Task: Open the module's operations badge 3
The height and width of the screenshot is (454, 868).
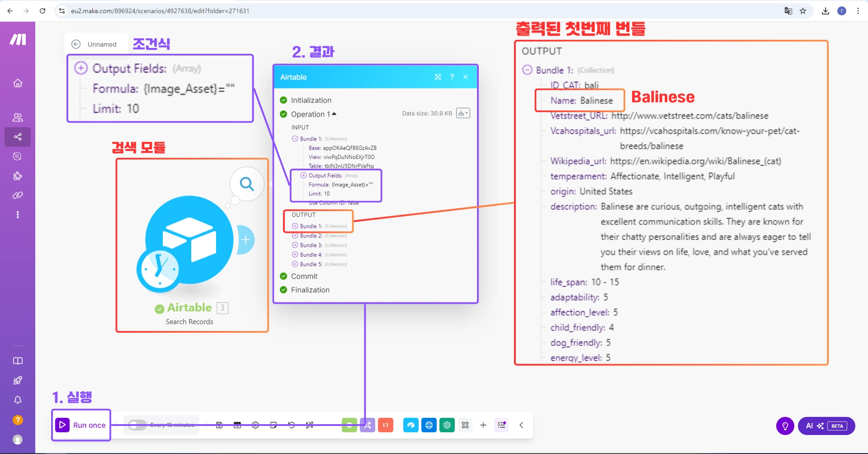Action: point(222,308)
